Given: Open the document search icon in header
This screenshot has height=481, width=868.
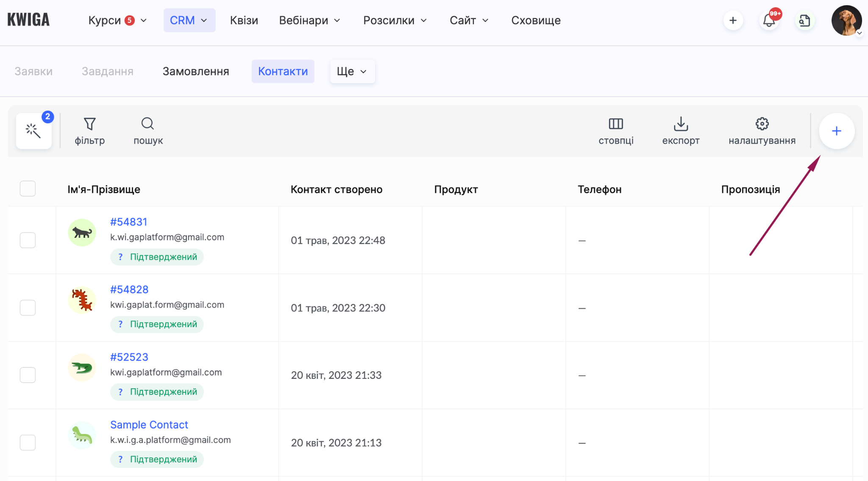Looking at the screenshot, I should point(804,20).
